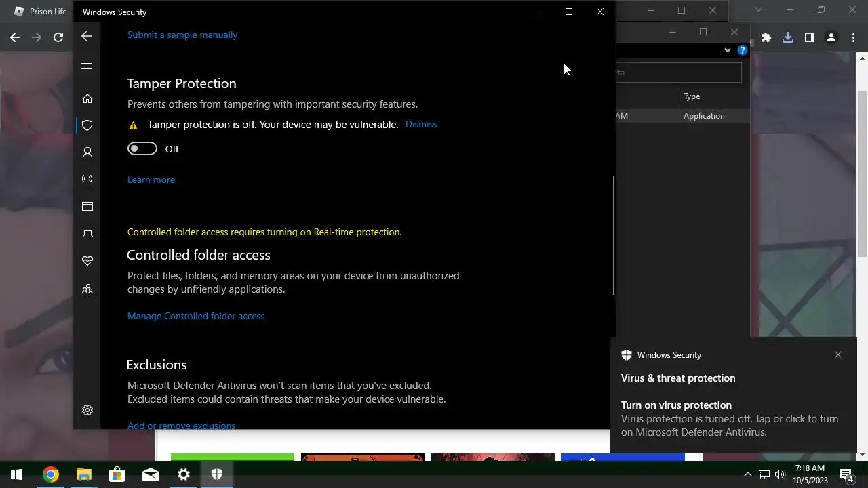Select Prison Life Chrome tab
The height and width of the screenshot is (488, 868).
click(x=41, y=12)
